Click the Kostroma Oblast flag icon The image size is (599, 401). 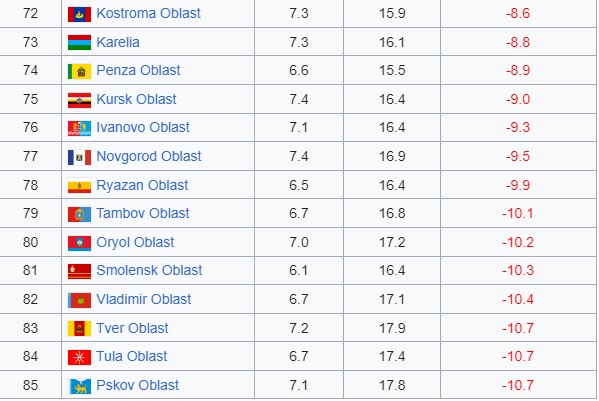79,14
